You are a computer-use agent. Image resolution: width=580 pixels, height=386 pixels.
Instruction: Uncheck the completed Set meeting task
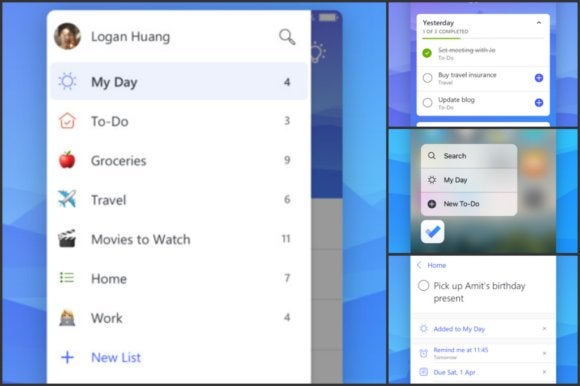[x=427, y=53]
